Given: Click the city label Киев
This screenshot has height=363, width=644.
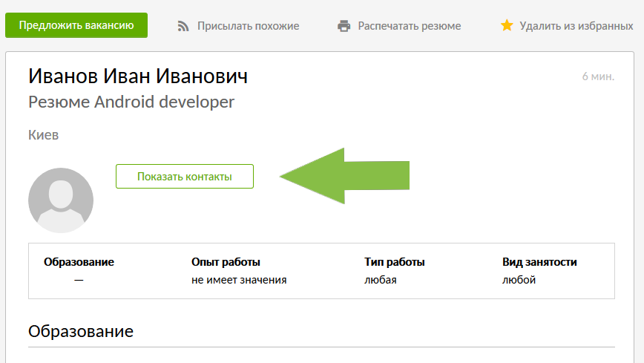Looking at the screenshot, I should coord(44,135).
